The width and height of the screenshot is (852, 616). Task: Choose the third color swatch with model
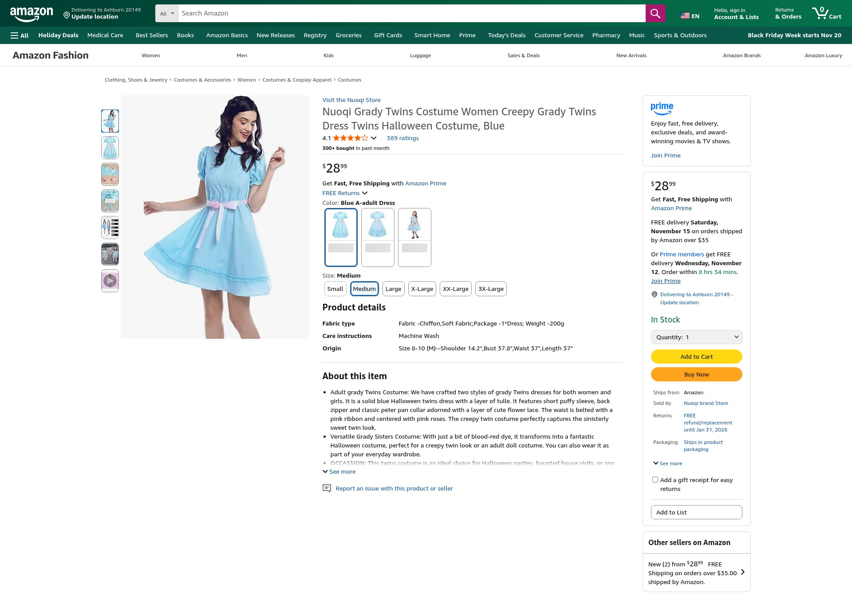[414, 237]
